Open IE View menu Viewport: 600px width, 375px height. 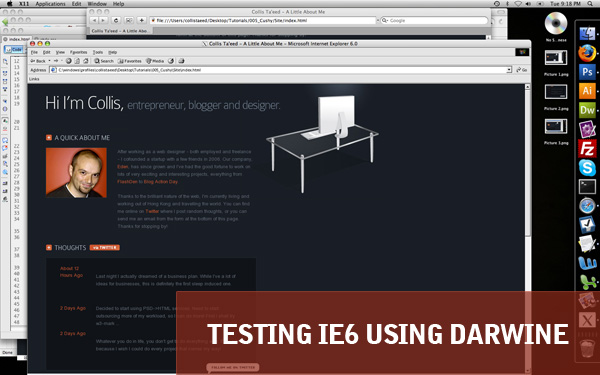[60, 52]
